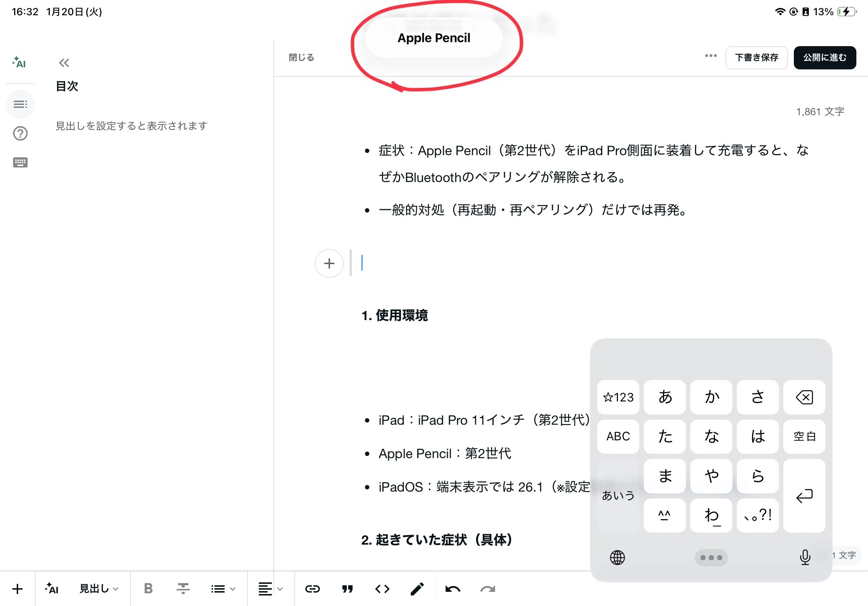Click the 目次 panel title
Viewport: 868px width, 606px height.
(67, 86)
